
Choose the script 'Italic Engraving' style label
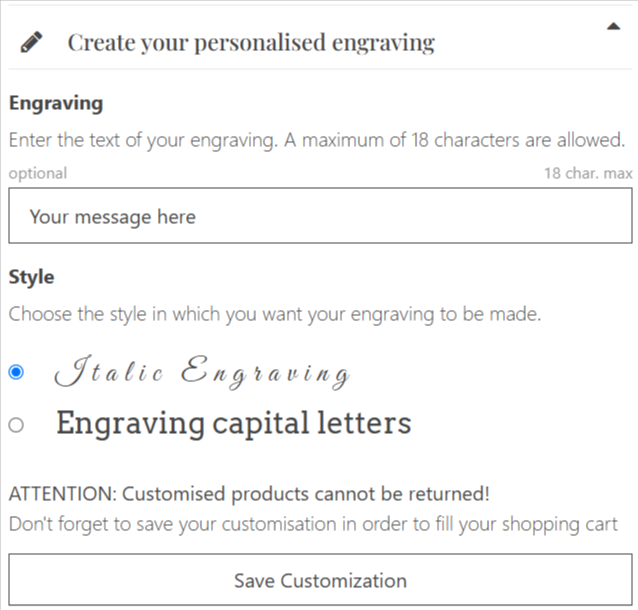202,372
